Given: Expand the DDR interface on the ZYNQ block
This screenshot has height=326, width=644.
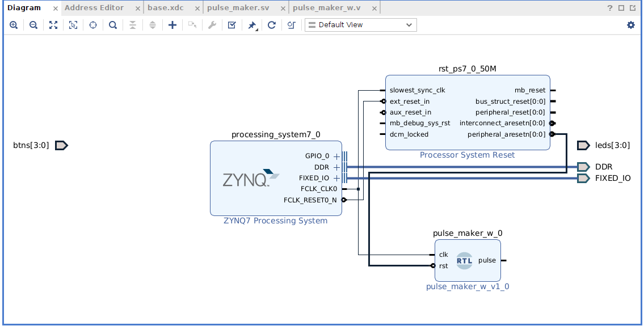Looking at the screenshot, I should coord(336,167).
